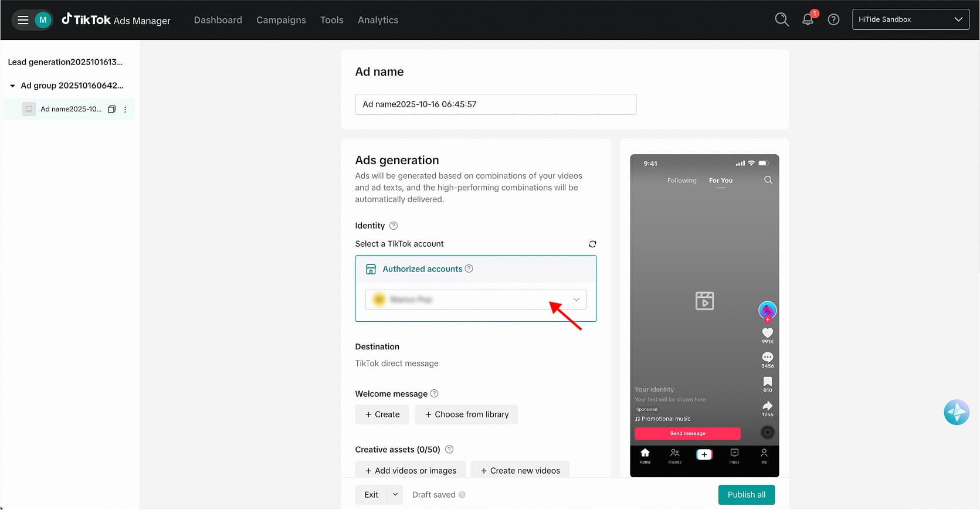Viewport: 980px width, 510px height.
Task: Duplicate the ad using the copy icon
Action: (111, 109)
